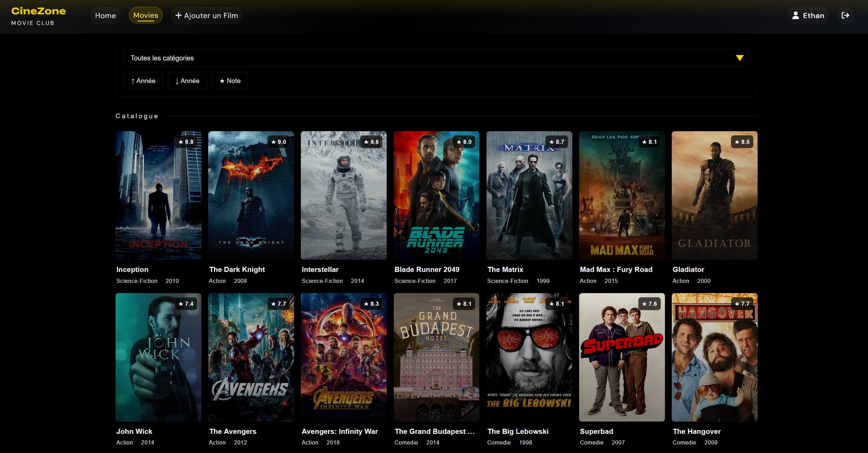Sort movies by Note rating
868x453 pixels.
(x=230, y=81)
